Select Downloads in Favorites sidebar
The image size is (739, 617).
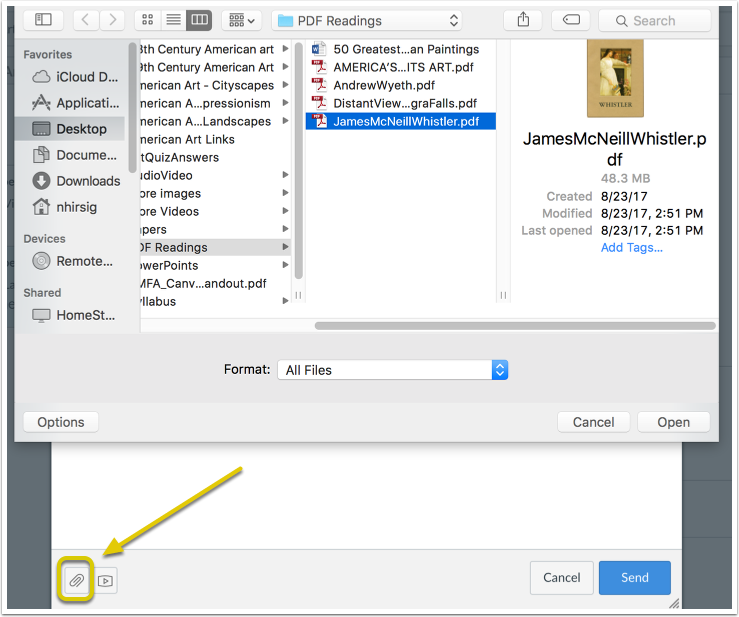[x=75, y=181]
